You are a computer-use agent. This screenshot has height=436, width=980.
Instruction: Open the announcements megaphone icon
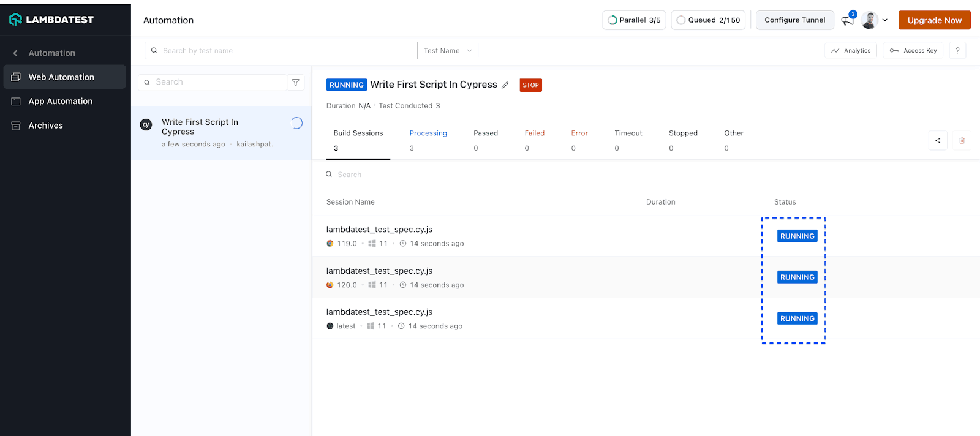pos(848,20)
